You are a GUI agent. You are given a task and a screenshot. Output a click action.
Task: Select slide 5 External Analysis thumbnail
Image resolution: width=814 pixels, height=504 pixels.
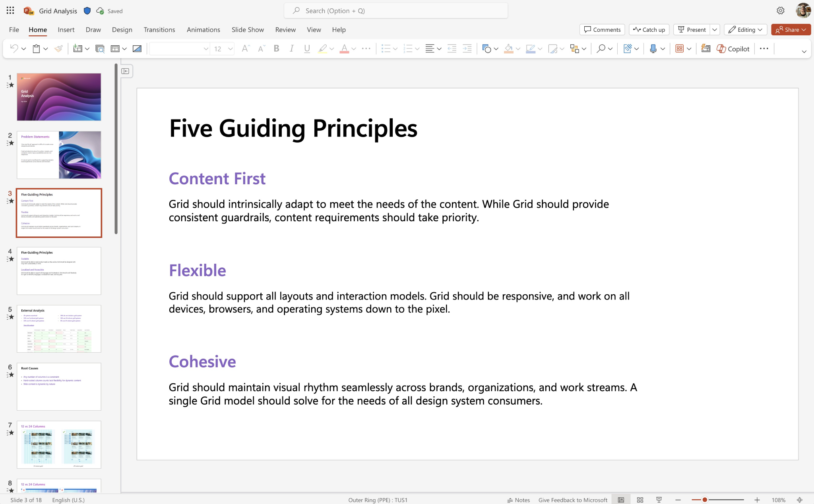pyautogui.click(x=59, y=328)
